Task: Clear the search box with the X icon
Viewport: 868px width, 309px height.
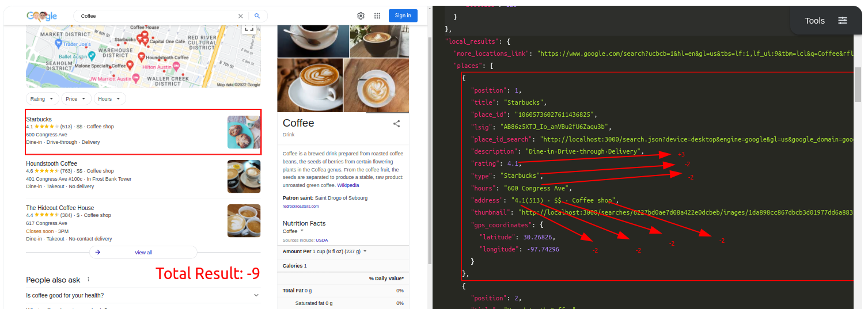Action: tap(241, 16)
